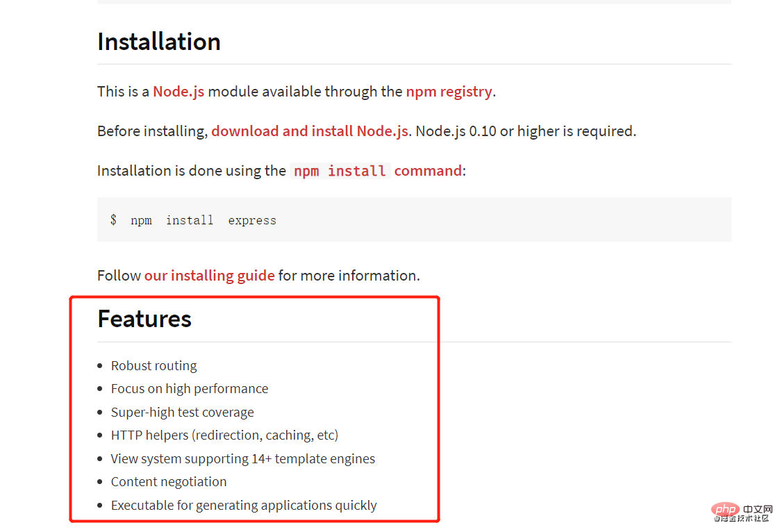Open the command link after npm install
This screenshot has height=532, width=780.
pos(428,171)
